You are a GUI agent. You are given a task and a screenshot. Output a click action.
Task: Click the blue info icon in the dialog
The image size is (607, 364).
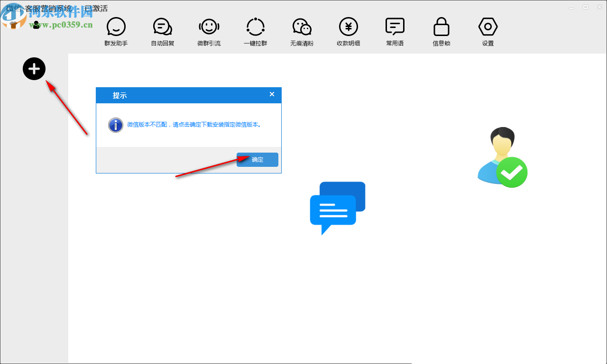point(116,125)
